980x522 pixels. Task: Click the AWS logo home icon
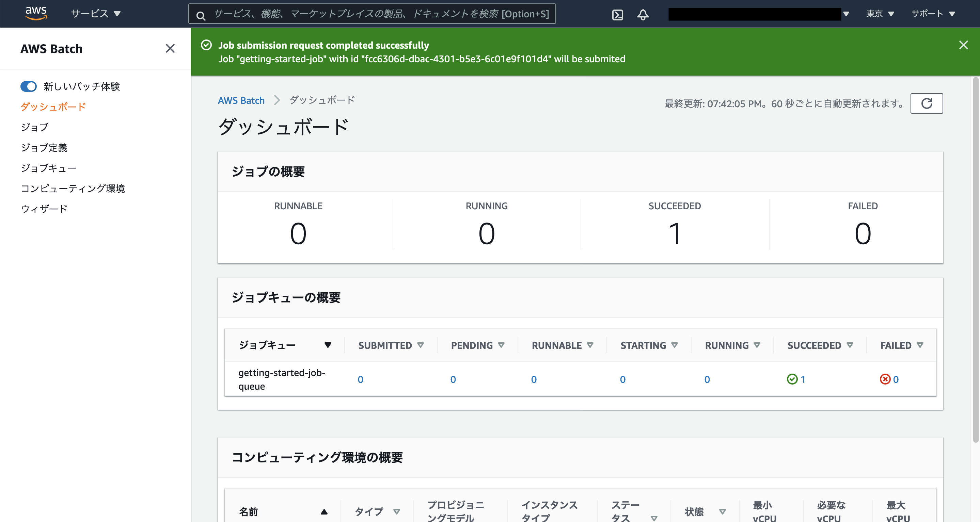point(36,13)
